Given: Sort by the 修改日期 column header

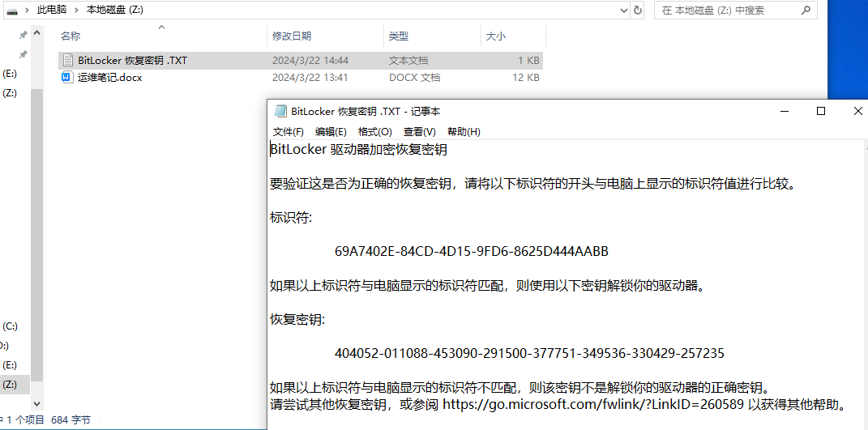Looking at the screenshot, I should point(292,36).
